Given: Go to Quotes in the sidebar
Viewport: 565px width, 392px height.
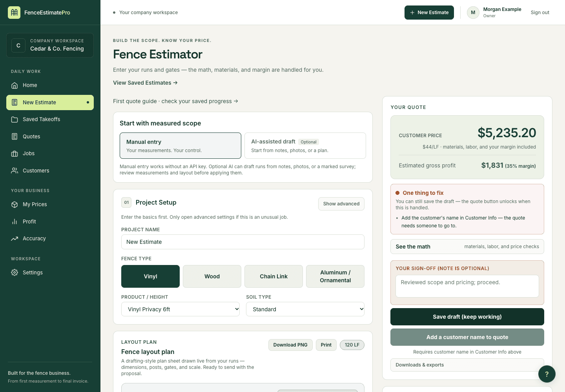Looking at the screenshot, I should (50, 136).
